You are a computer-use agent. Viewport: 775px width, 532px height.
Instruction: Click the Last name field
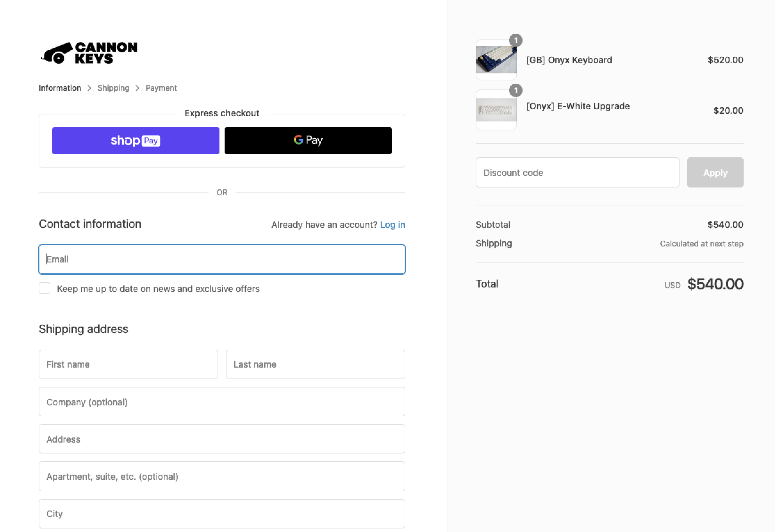click(x=316, y=364)
